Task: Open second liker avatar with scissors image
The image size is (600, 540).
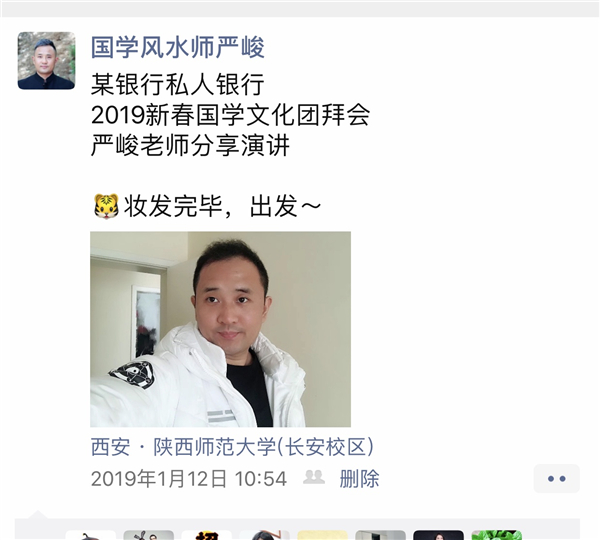Action: click(148, 535)
